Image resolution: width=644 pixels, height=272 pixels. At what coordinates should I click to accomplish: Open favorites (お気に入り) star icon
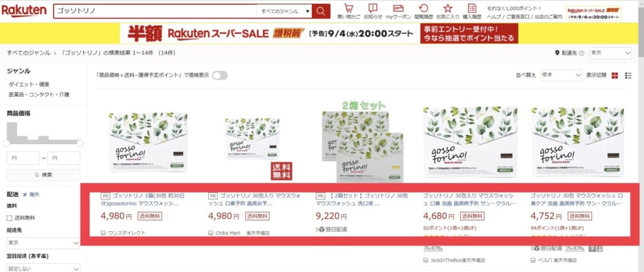(x=448, y=9)
